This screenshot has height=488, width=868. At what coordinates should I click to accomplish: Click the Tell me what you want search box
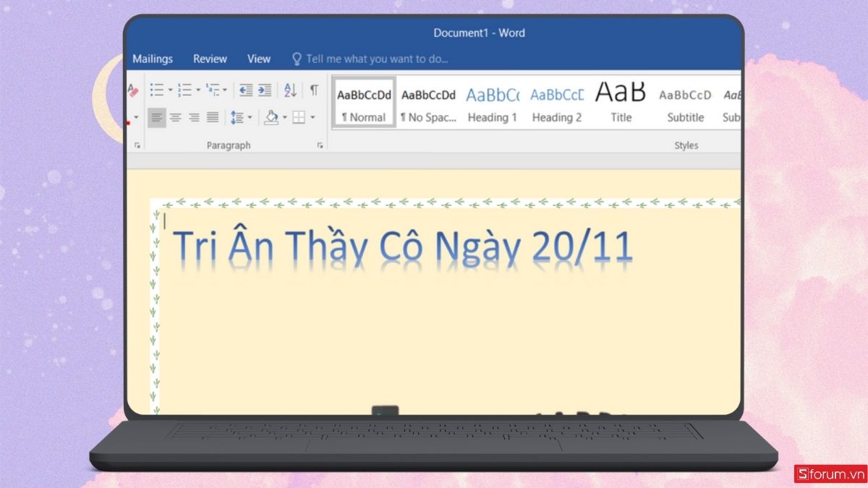376,59
